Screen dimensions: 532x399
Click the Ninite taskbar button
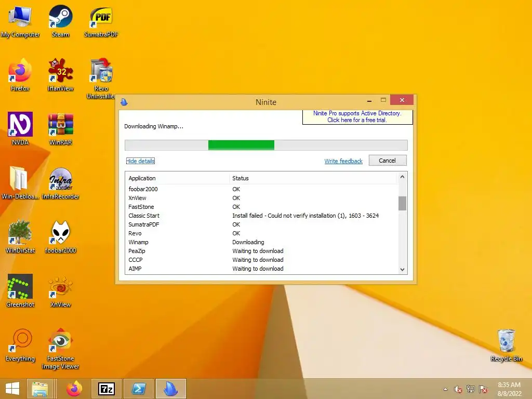(x=170, y=389)
